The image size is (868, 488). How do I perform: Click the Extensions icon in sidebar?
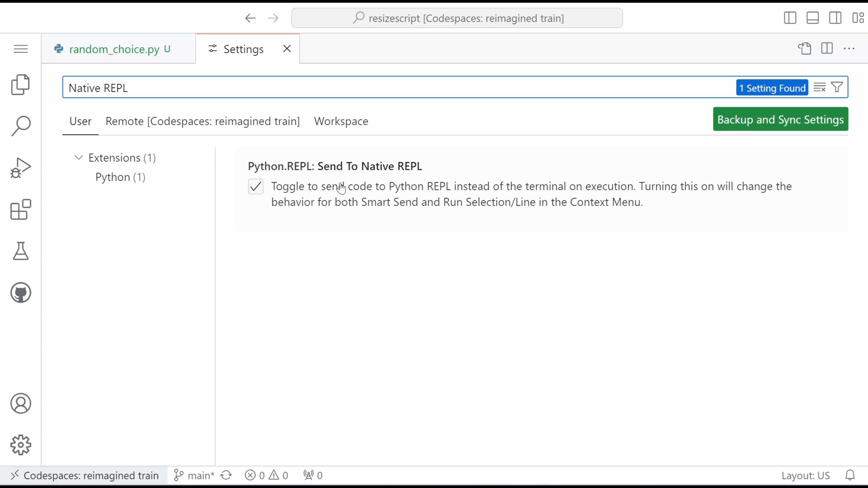(21, 210)
